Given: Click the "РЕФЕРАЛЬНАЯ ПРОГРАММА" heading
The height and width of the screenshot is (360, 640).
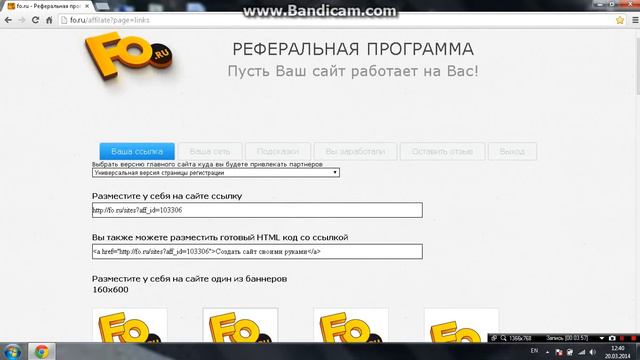Looking at the screenshot, I should 353,49.
